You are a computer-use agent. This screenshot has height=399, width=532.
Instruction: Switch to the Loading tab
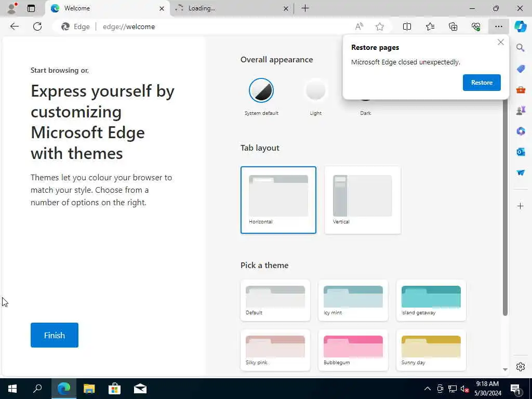231,8
